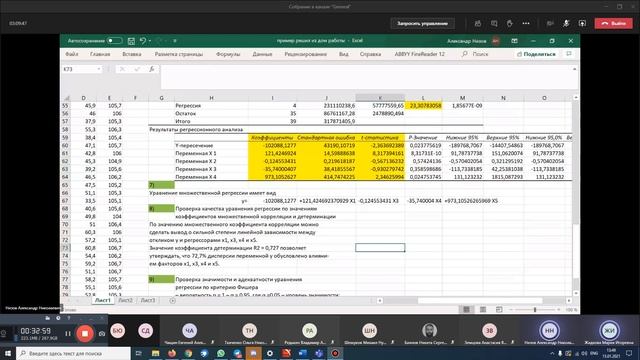The width and height of the screenshot is (640, 360).
Task: Click the Запросить управление button
Action: [422, 24]
